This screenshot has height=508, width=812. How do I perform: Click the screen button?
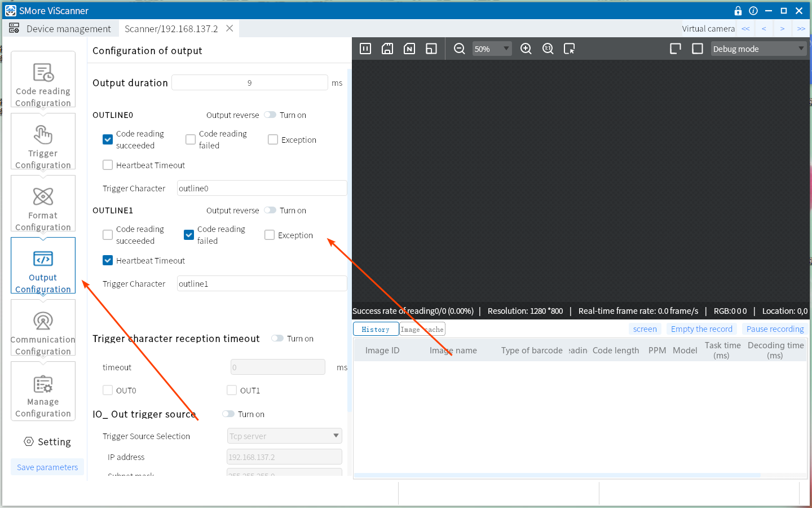(x=645, y=329)
